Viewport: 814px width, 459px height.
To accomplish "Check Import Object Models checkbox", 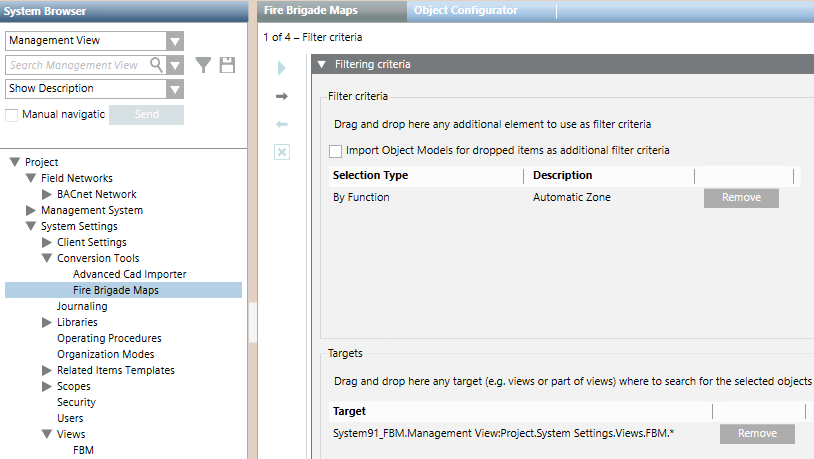I will tap(335, 150).
